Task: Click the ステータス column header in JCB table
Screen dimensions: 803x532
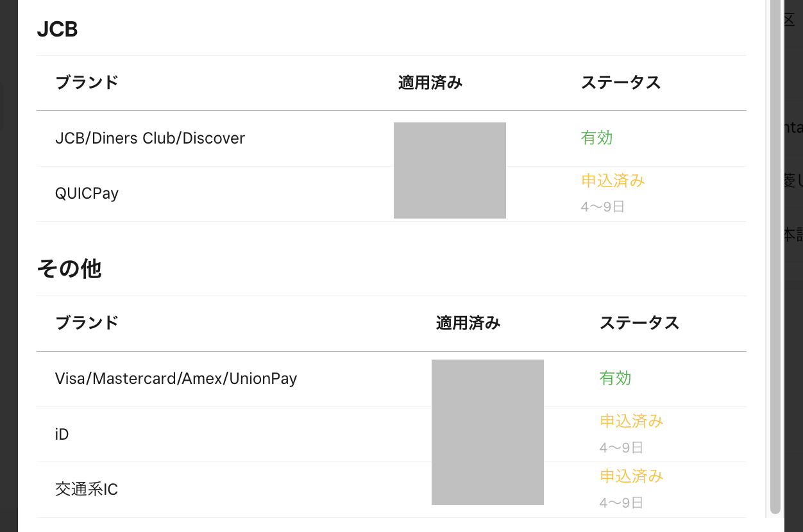Action: 620,83
